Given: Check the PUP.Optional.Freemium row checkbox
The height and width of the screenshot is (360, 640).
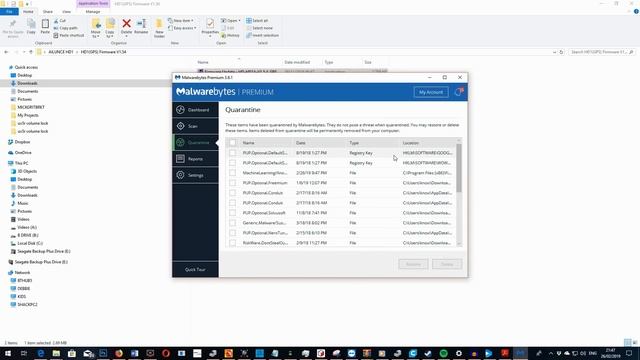Looking at the screenshot, I should coord(232,183).
